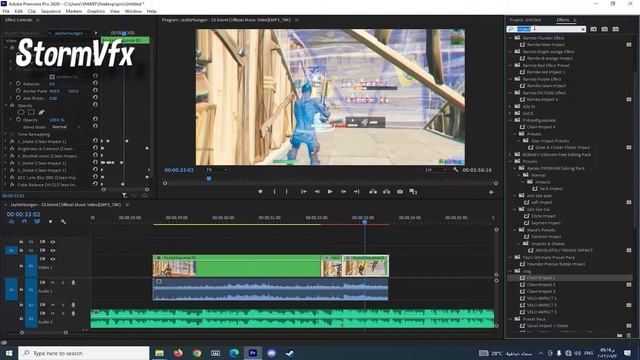Toggle snap in timeline
The width and height of the screenshot is (640, 360).
(24, 221)
